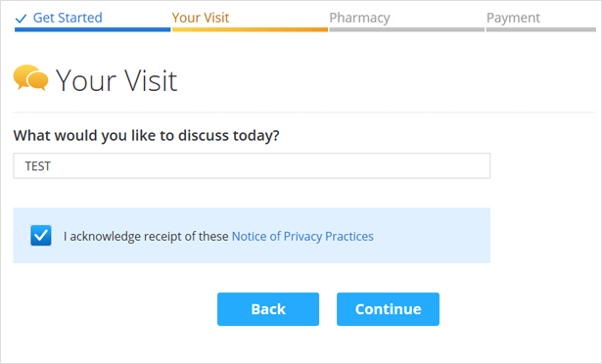Image resolution: width=602 pixels, height=364 pixels.
Task: Click the large Your Visit page heading
Action: 116,80
